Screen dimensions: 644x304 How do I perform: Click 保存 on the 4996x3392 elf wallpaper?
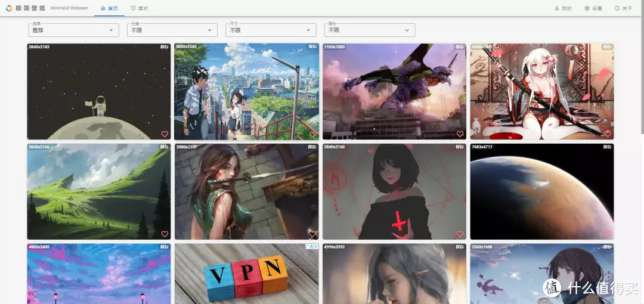click(460, 247)
